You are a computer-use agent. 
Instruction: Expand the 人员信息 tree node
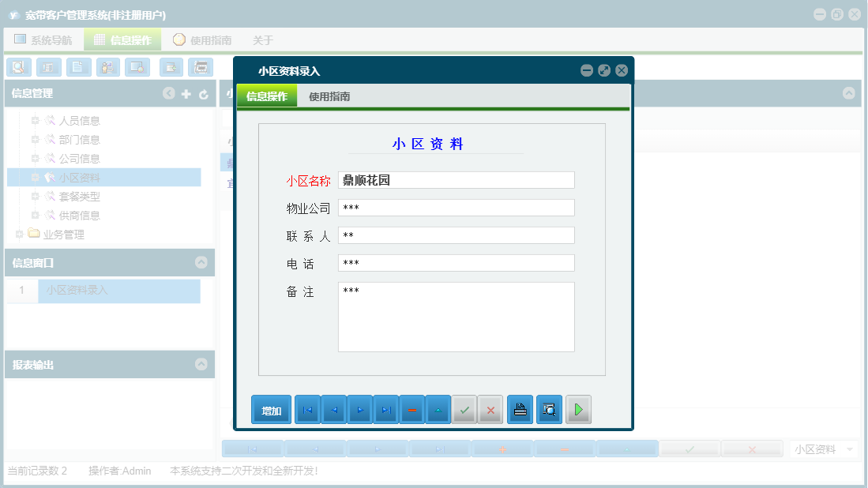[x=35, y=120]
